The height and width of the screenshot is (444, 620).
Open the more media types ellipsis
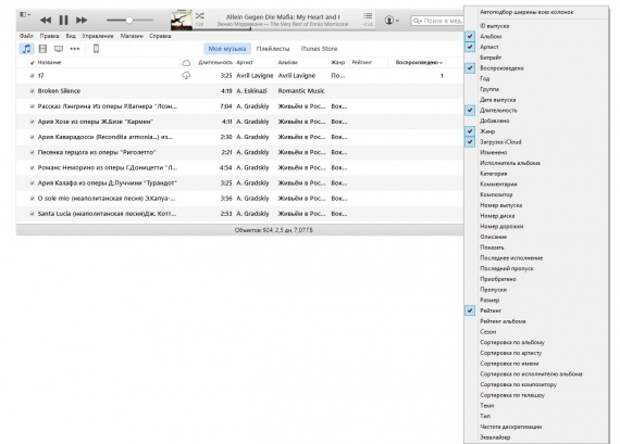tap(75, 49)
